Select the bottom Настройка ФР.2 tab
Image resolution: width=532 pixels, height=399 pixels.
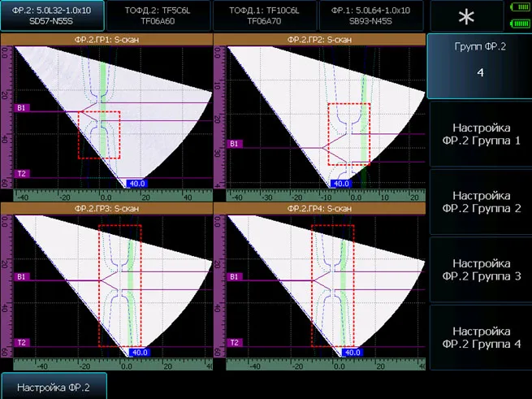pos(54,387)
